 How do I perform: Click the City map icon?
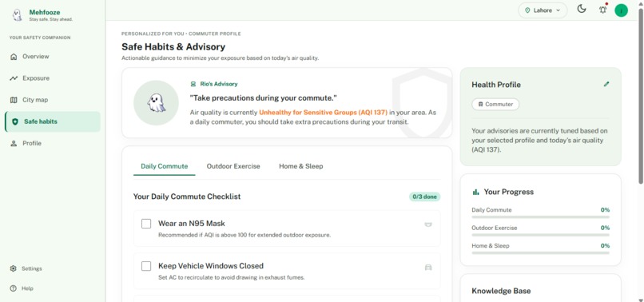coord(14,100)
